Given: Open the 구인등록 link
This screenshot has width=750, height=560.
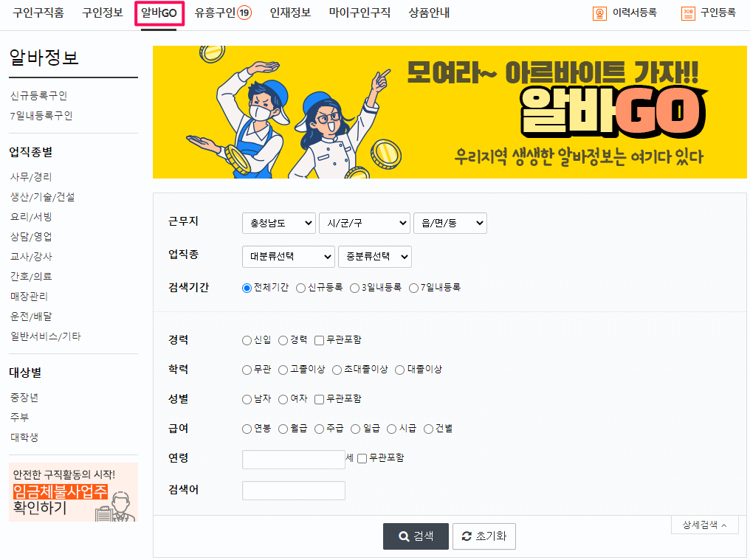Looking at the screenshot, I should coord(718,13).
